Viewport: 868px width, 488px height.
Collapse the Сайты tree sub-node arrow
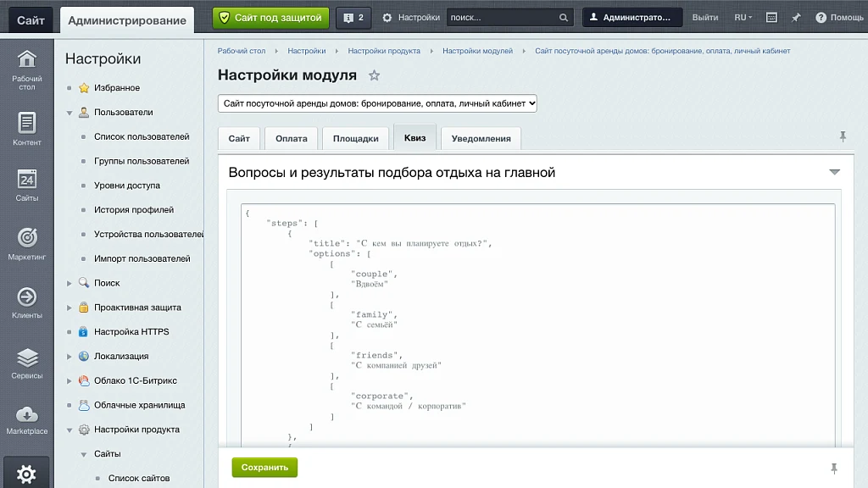pos(84,454)
